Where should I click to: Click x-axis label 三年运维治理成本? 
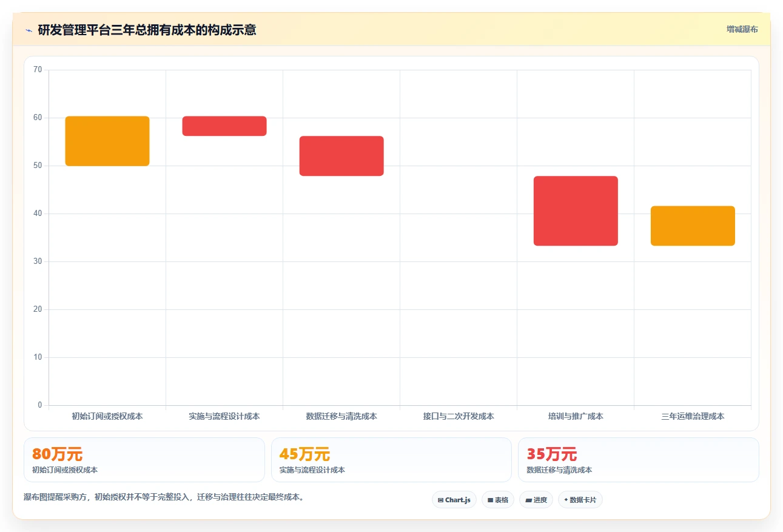click(x=693, y=417)
